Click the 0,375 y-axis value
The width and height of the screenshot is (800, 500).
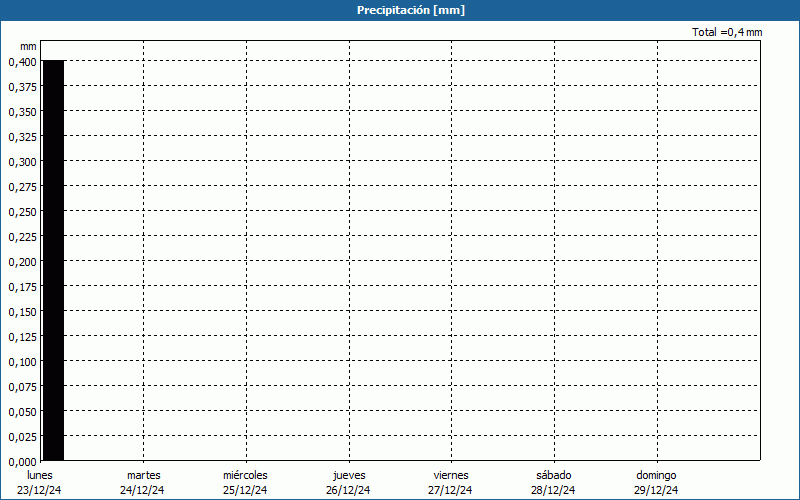point(22,87)
